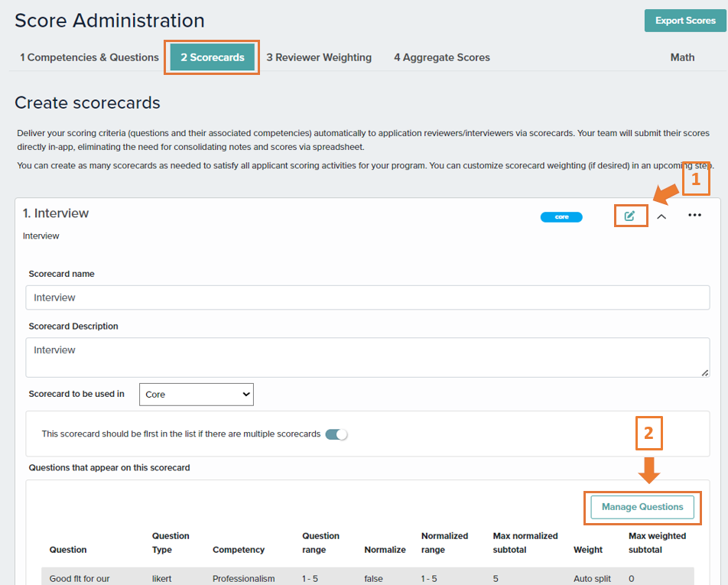Go to Aggregate Scores tab
Screen dimensions: 728x585
[x=442, y=57]
